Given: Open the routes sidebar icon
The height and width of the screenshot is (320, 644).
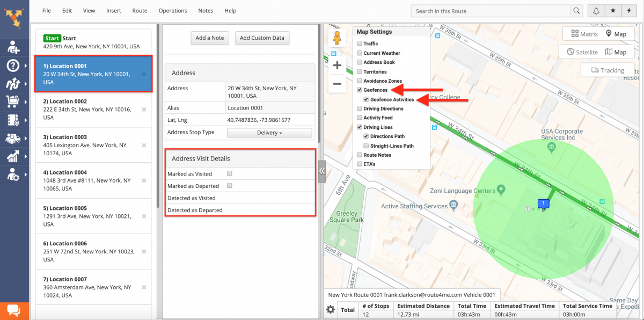Looking at the screenshot, I should click(13, 83).
